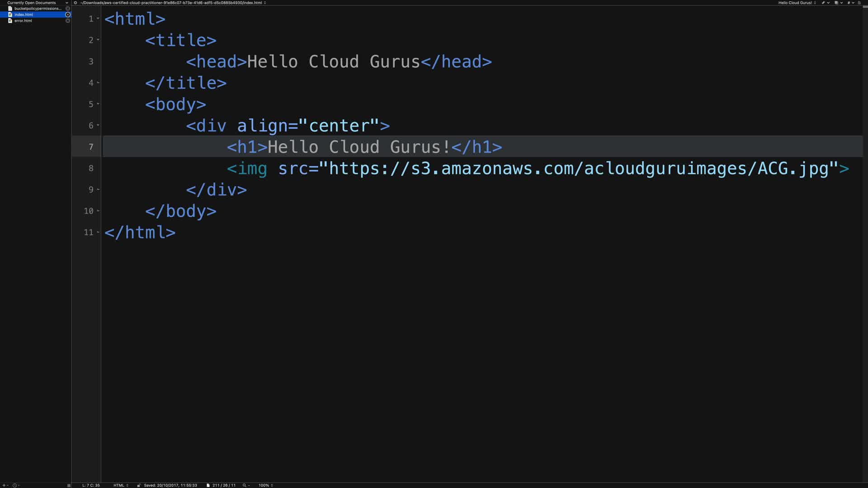Collapse the body tag fold on line 5
The width and height of the screenshot is (868, 488).
coord(98,104)
